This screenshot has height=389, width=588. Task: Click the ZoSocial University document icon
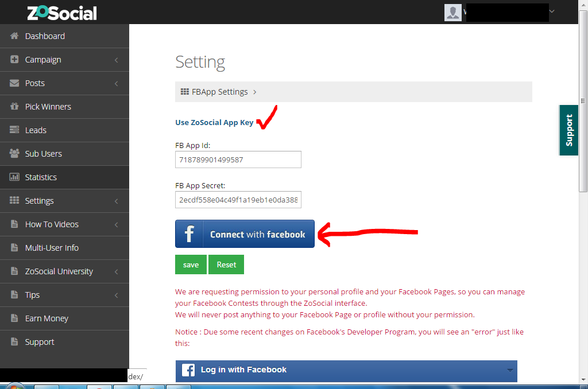[x=14, y=271]
